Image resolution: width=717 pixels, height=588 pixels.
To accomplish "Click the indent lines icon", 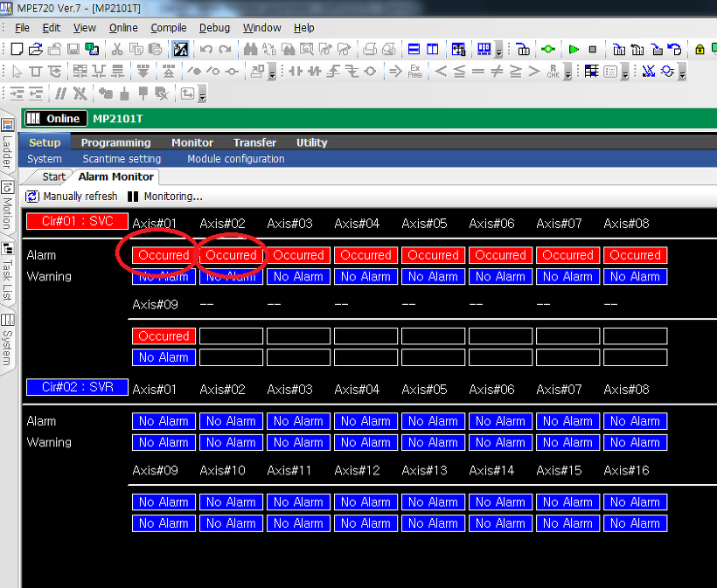I will [17, 94].
